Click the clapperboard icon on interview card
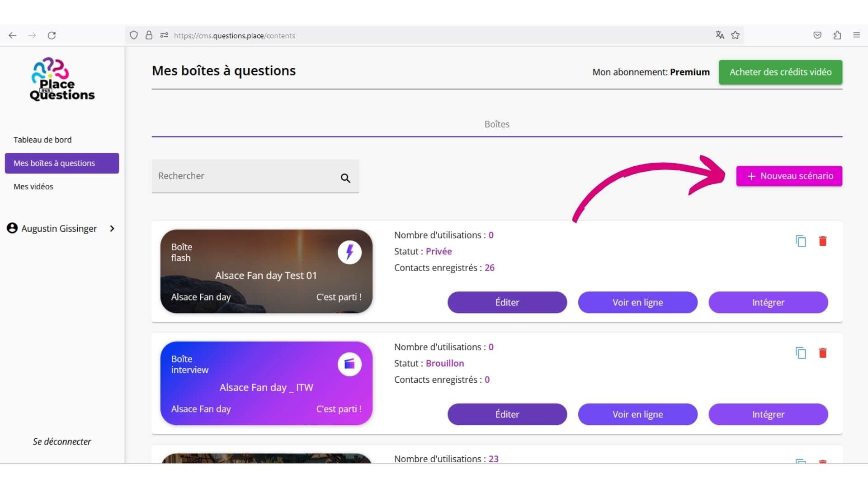 click(x=349, y=364)
